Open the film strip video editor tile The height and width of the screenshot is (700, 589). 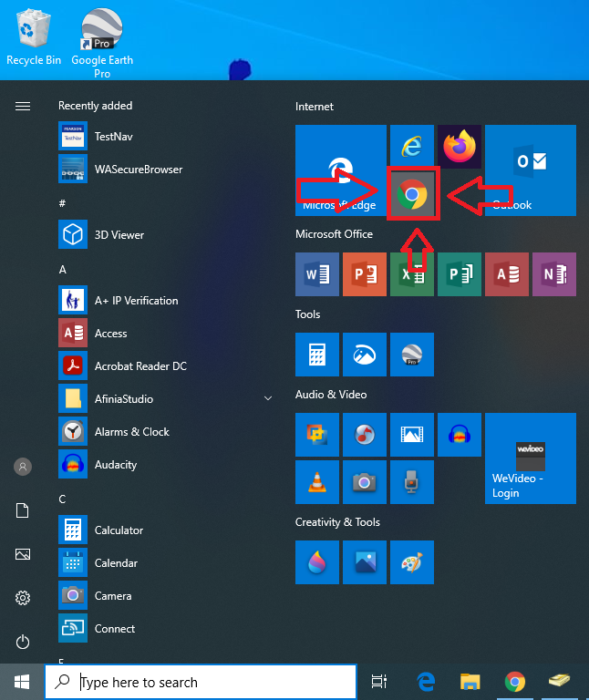tap(412, 435)
